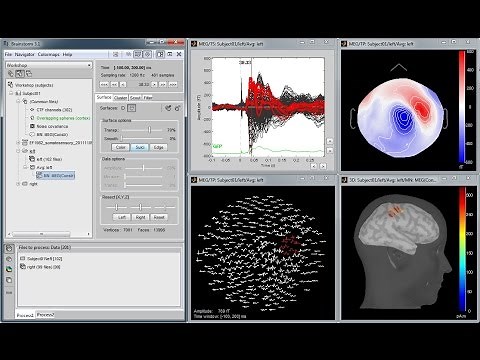
Task: Collapse the left condition node
Action: (x=18, y=151)
